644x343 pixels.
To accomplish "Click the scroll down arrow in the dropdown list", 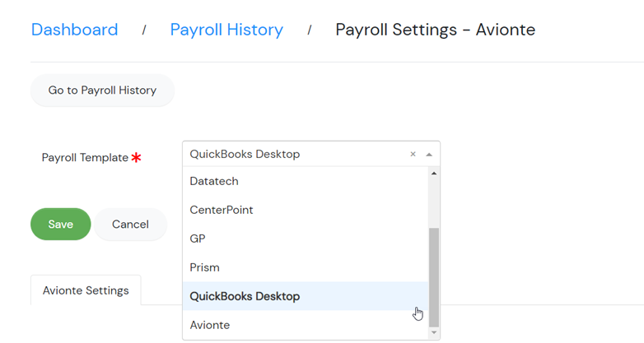I will 434,332.
